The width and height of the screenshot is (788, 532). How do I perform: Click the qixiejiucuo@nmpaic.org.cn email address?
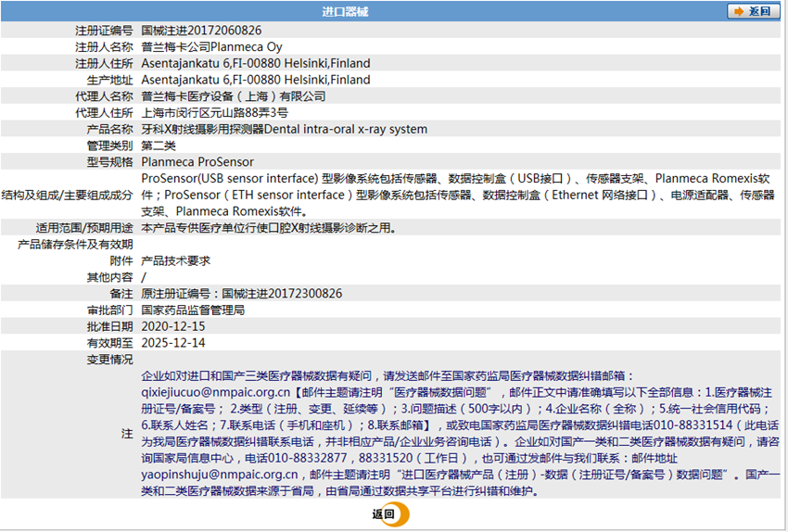[216, 392]
